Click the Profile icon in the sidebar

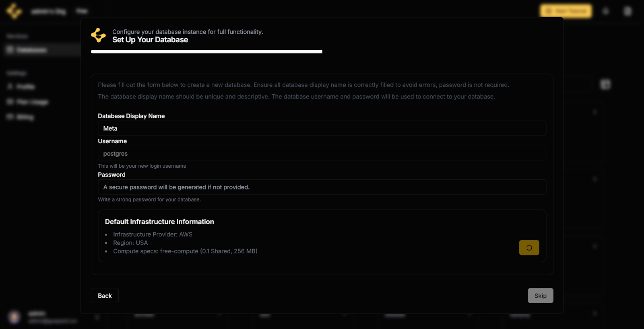10,86
